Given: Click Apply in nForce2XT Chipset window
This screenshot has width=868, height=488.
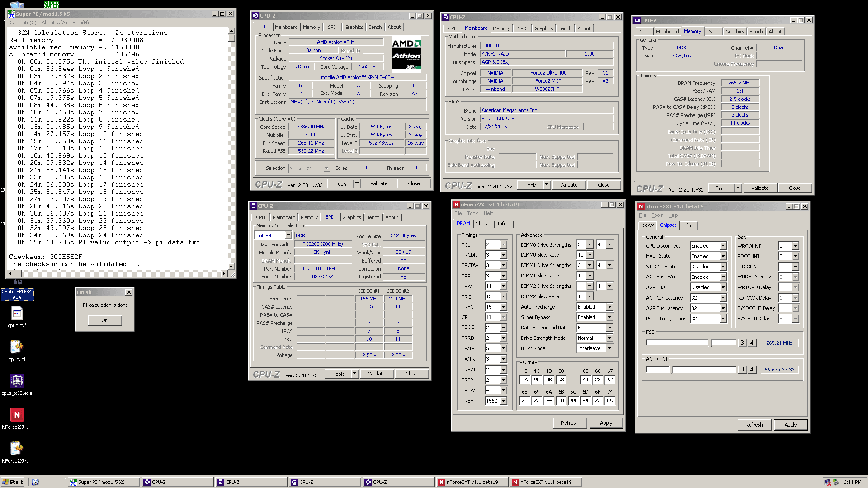Looking at the screenshot, I should coord(790,425).
